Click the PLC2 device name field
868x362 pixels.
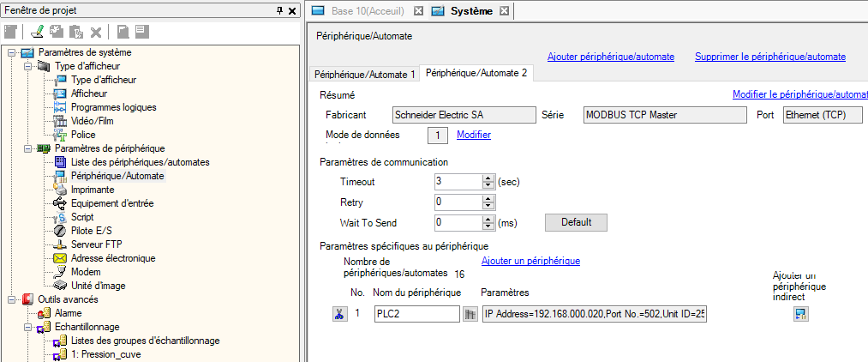pyautogui.click(x=417, y=314)
